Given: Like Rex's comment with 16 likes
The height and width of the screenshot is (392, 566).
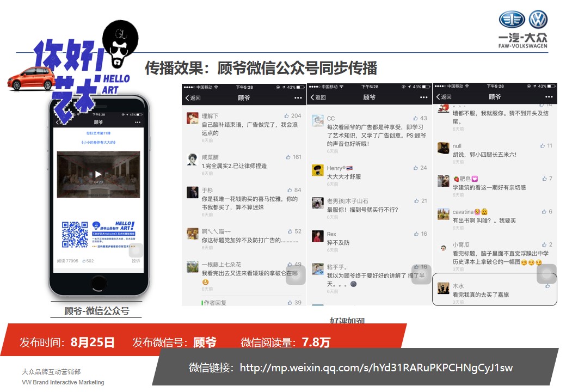Looking at the screenshot, I should tap(416, 234).
